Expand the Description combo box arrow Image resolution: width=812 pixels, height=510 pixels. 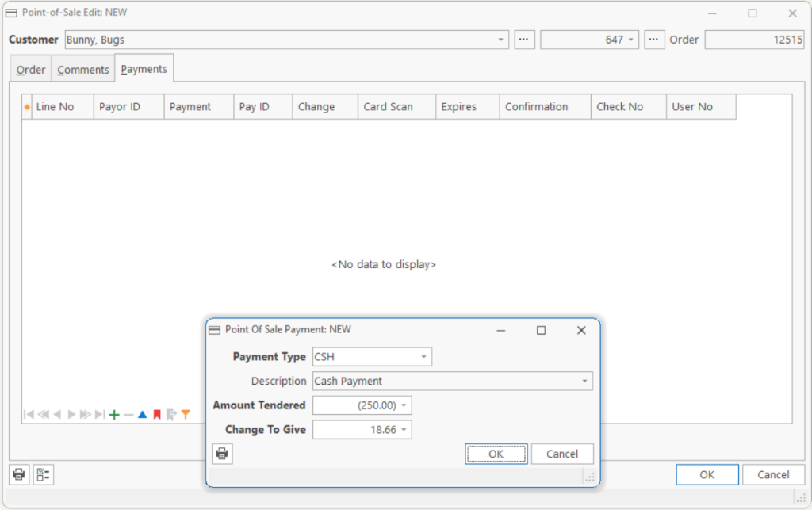click(584, 381)
